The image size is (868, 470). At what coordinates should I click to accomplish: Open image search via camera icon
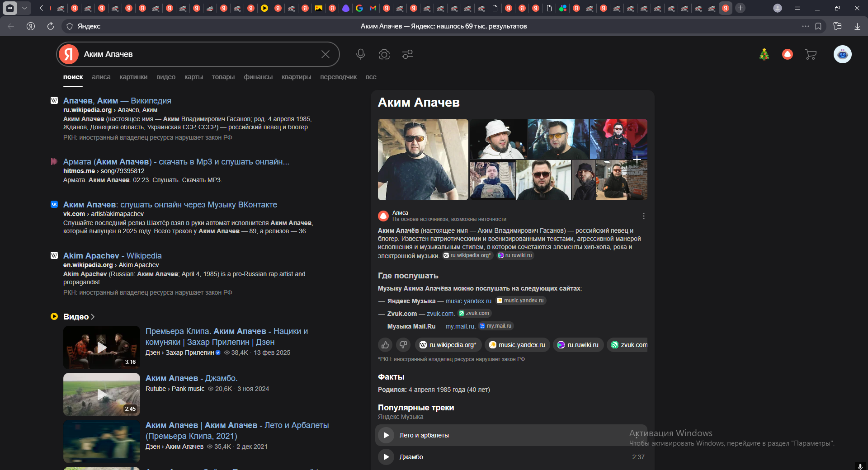click(384, 54)
